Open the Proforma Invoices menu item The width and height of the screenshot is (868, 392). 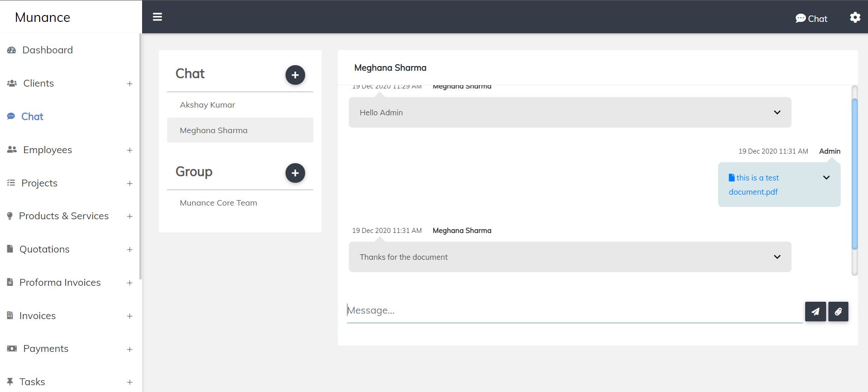click(60, 283)
